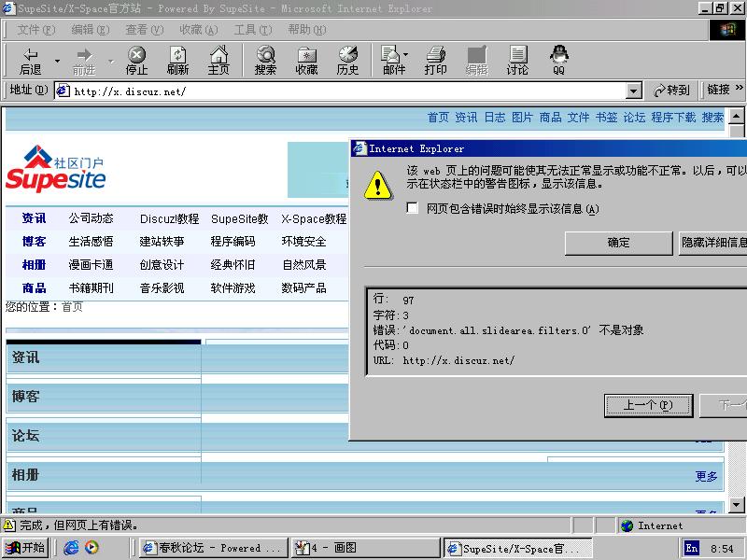Click the OK (确定) button in dialog
The width and height of the screenshot is (747, 560).
coord(618,243)
